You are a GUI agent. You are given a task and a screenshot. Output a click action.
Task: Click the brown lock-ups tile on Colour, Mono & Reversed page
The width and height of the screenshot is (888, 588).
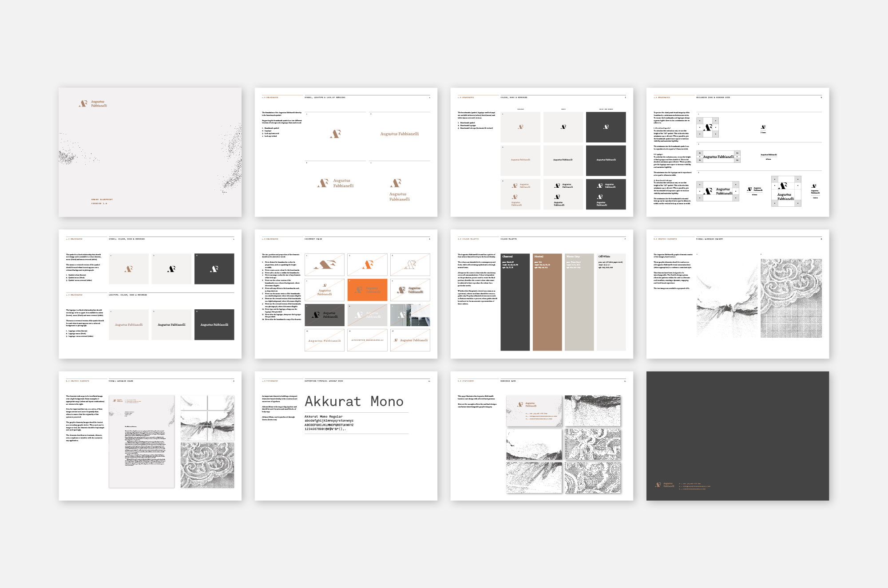520,194
